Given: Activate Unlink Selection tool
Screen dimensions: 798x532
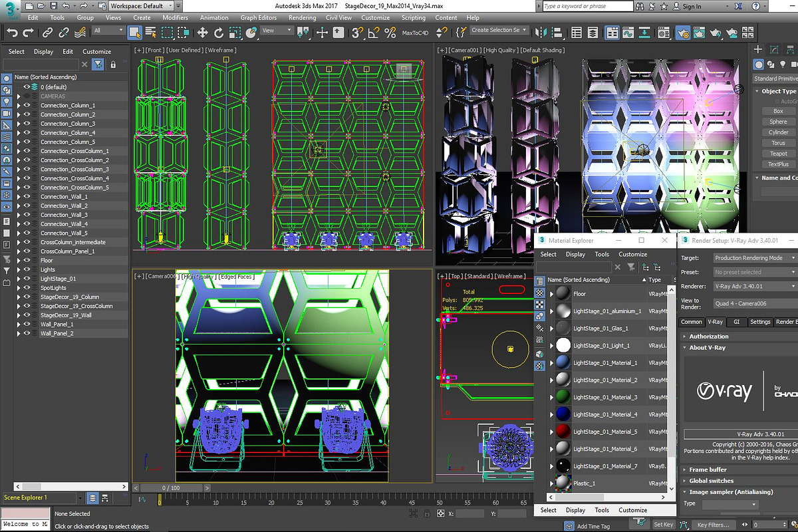Looking at the screenshot, I should [64, 32].
